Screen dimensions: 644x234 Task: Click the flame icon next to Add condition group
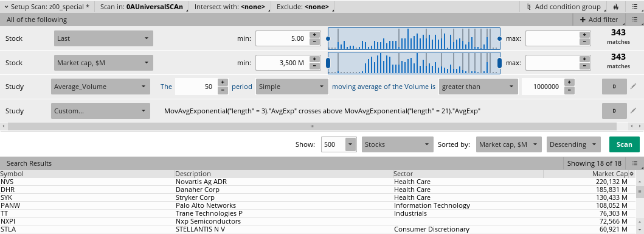[x=615, y=7]
